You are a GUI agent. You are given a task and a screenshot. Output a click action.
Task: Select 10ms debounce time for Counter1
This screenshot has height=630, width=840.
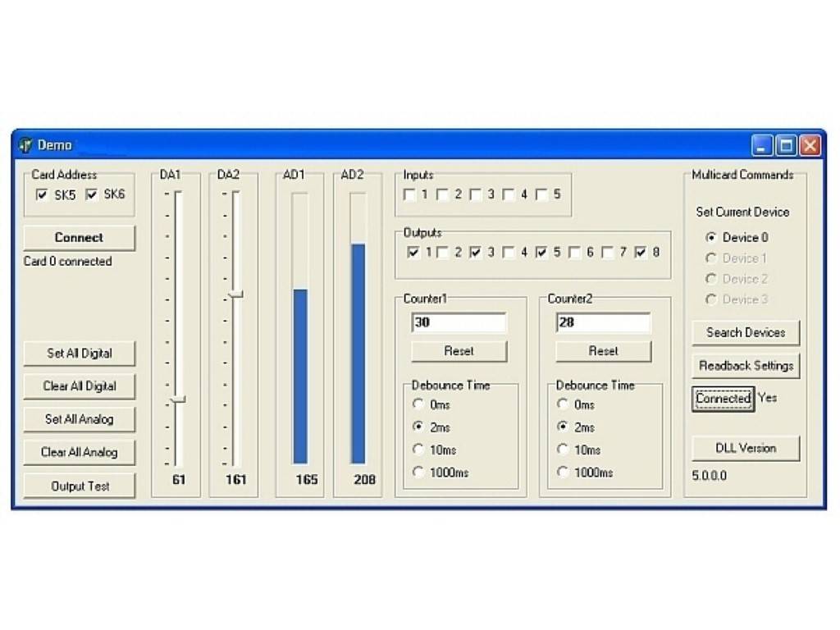418,450
